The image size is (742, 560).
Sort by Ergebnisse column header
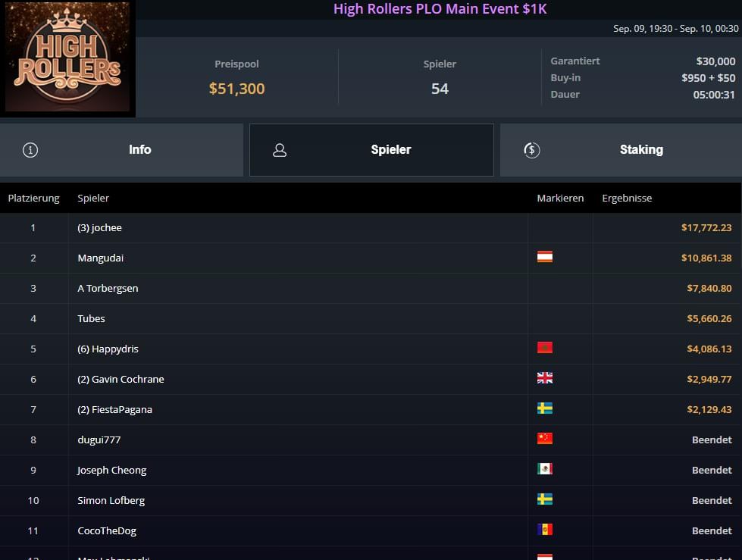[x=627, y=199]
